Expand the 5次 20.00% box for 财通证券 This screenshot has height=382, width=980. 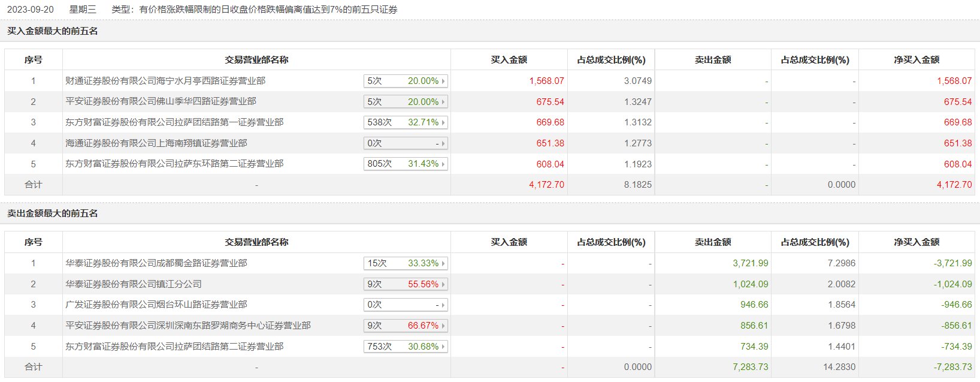click(406, 81)
